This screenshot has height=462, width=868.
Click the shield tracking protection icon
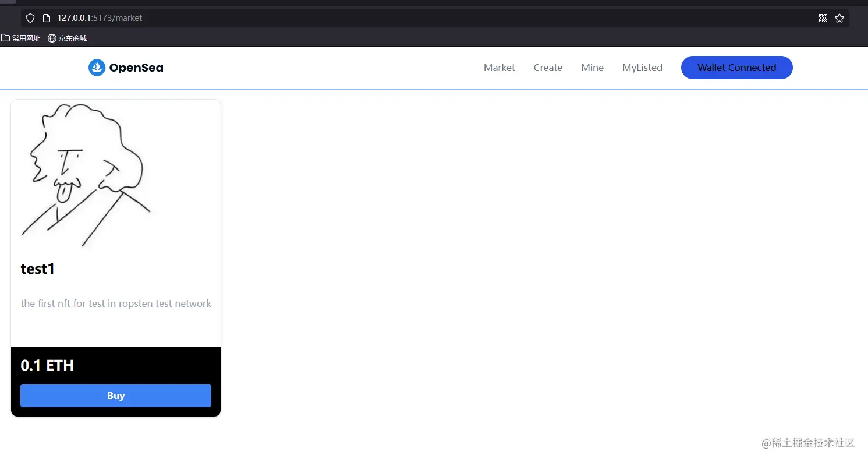30,18
